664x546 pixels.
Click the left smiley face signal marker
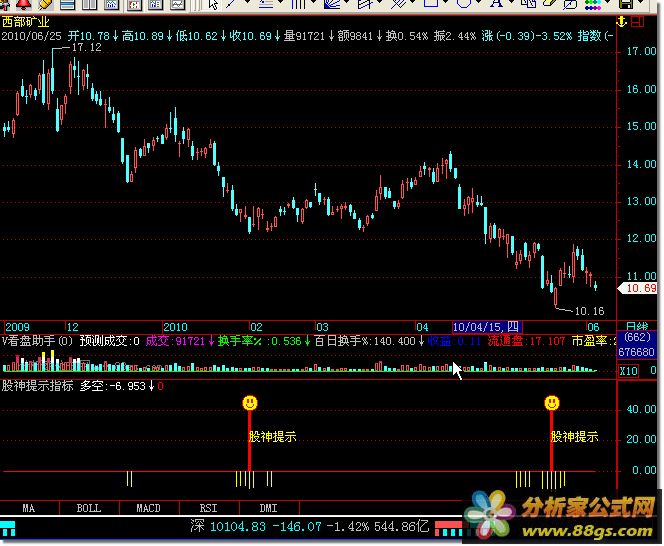pos(250,402)
